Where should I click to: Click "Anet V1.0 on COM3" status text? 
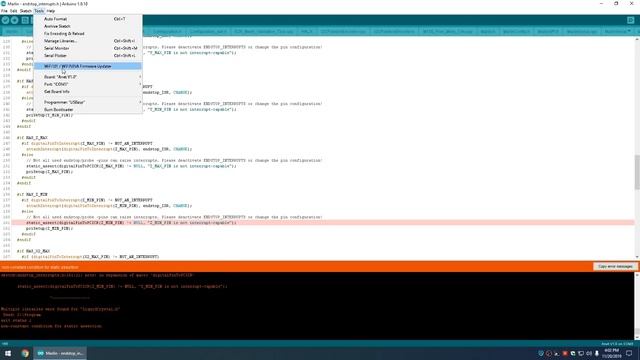[617, 344]
